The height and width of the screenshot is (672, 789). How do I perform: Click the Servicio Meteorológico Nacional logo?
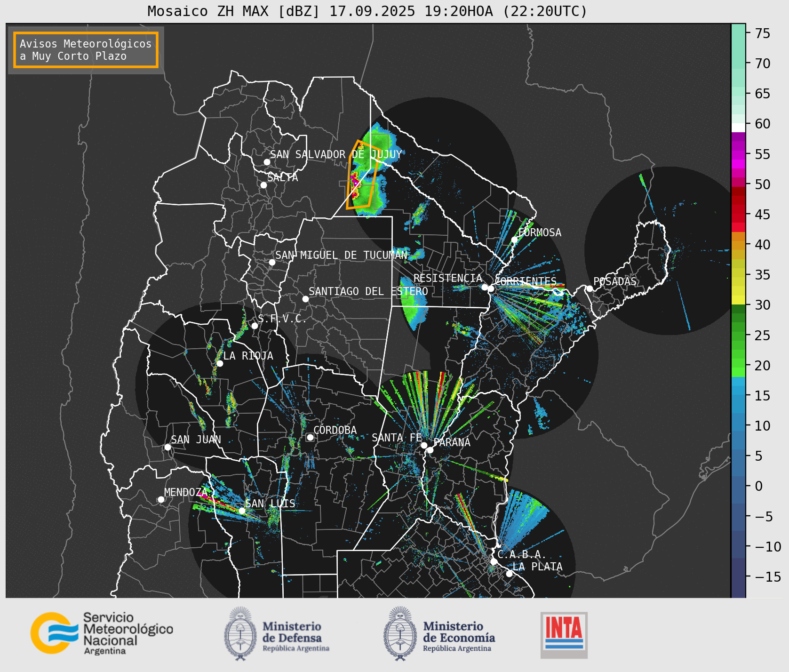tap(102, 633)
